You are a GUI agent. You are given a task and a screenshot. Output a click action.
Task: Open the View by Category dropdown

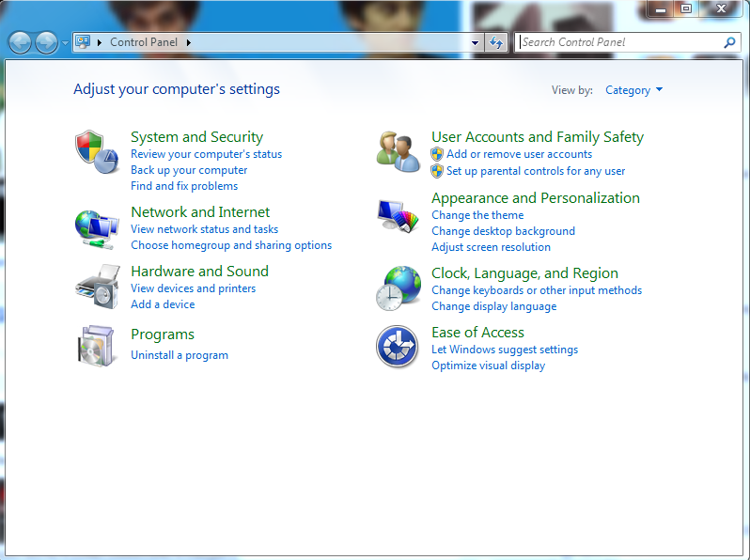tap(633, 90)
